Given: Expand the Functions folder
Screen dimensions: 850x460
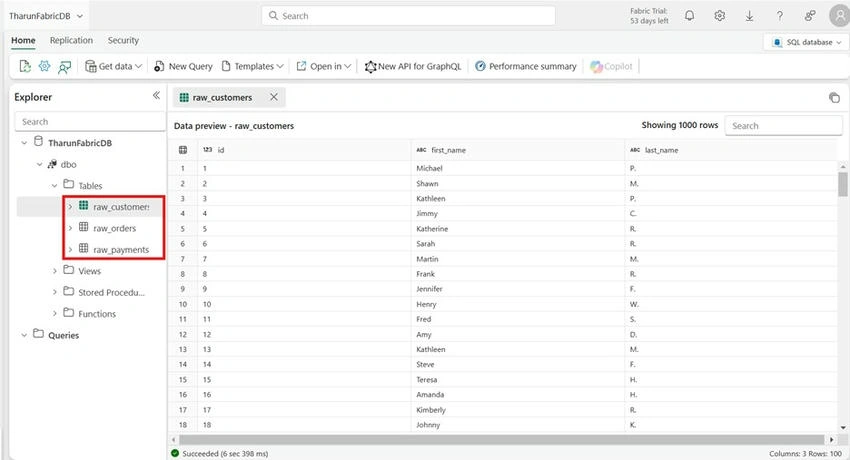Looking at the screenshot, I should [54, 313].
